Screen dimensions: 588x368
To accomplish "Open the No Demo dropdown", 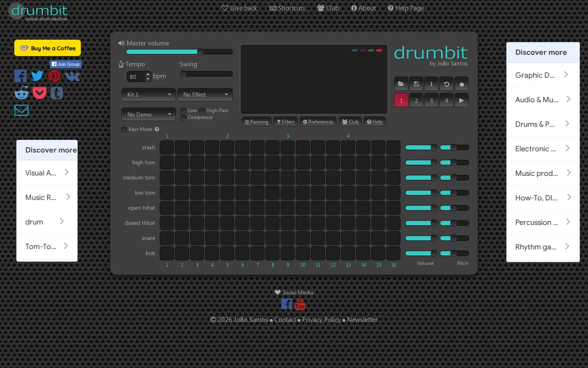I will [x=149, y=114].
